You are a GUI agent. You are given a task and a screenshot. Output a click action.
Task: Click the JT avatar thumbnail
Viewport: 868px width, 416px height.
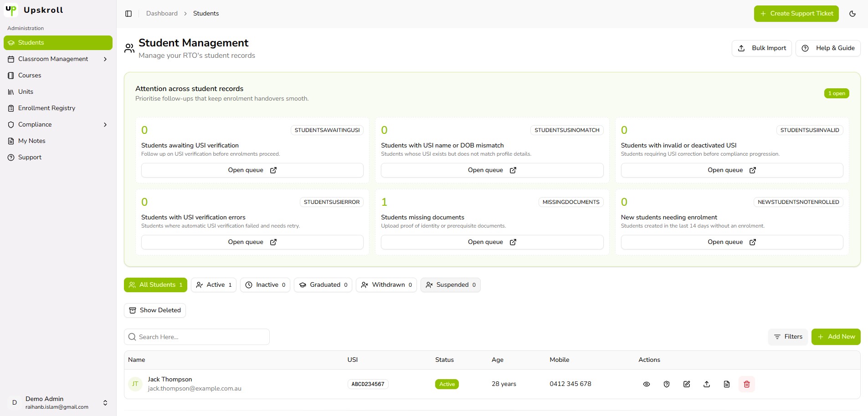135,384
